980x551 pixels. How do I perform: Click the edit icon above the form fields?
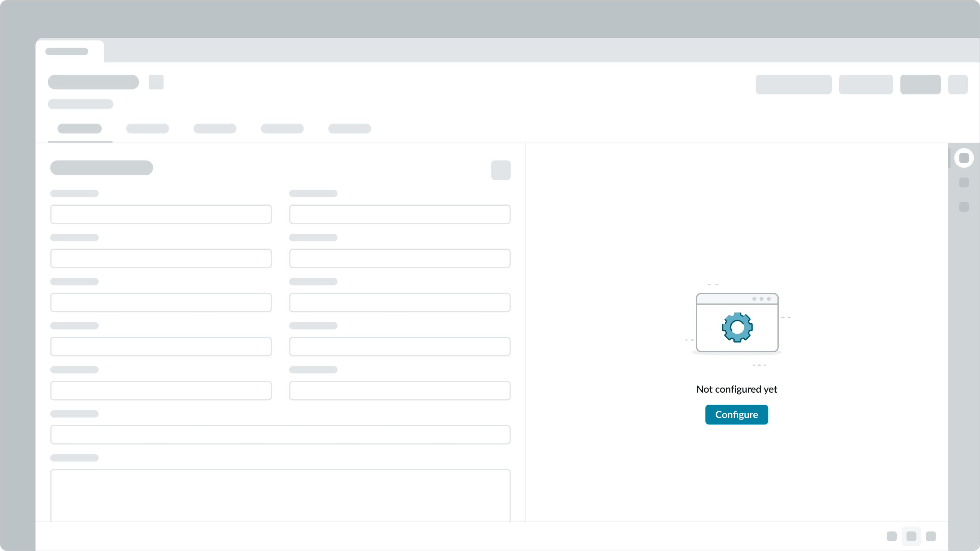pyautogui.click(x=501, y=170)
